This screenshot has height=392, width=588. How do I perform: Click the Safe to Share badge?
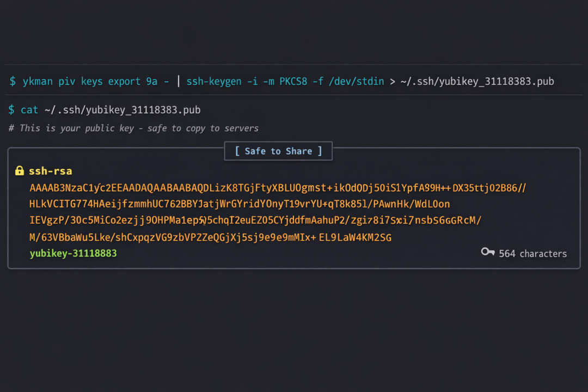tap(278, 151)
